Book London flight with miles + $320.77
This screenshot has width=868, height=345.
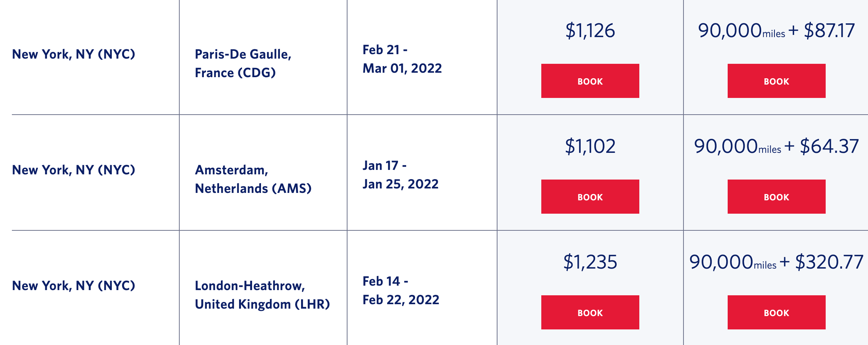(x=776, y=312)
